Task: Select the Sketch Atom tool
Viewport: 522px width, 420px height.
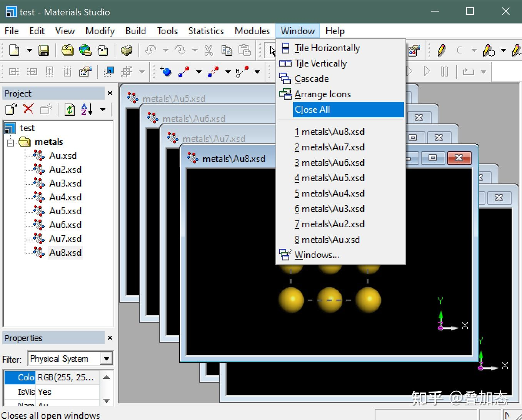Action: tap(166, 72)
